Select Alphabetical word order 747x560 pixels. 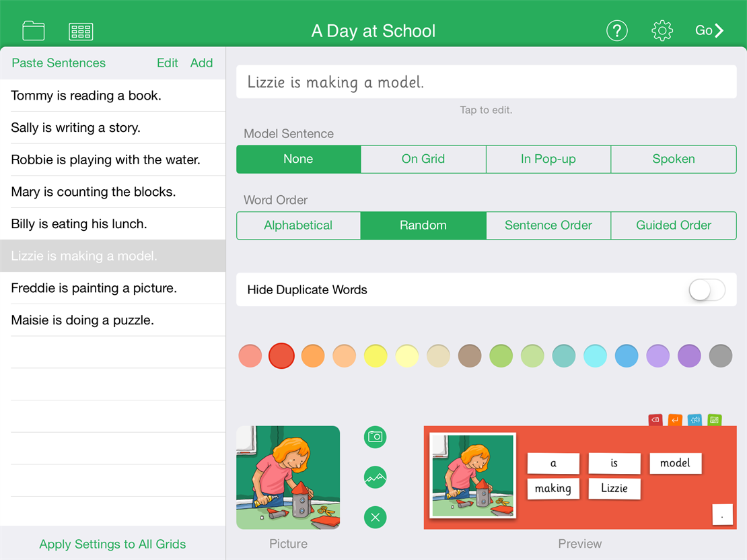pos(298,225)
